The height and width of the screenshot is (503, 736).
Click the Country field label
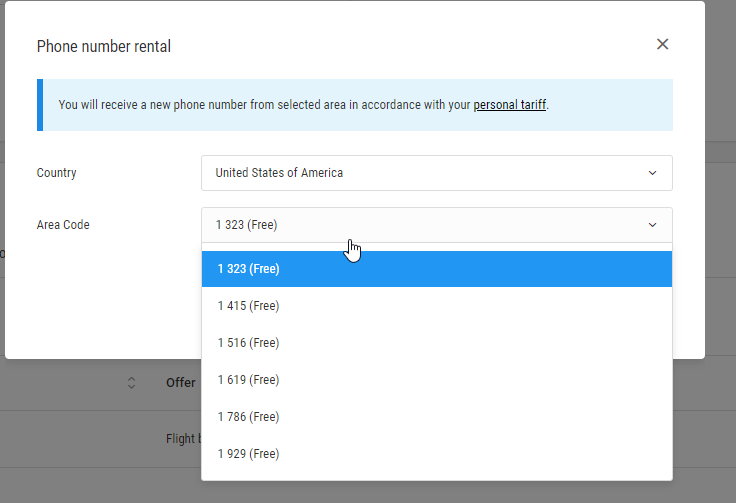56,173
